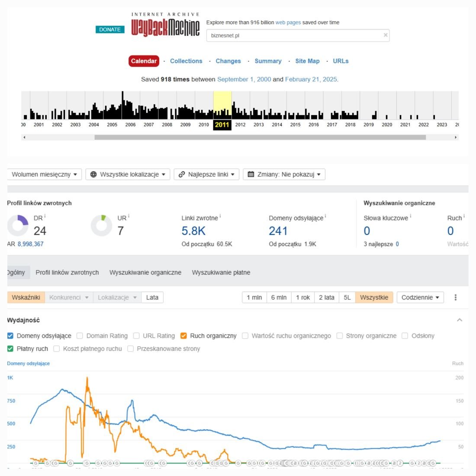Open Profil linków zwrotnych tab
This screenshot has width=476, height=476.
click(67, 273)
